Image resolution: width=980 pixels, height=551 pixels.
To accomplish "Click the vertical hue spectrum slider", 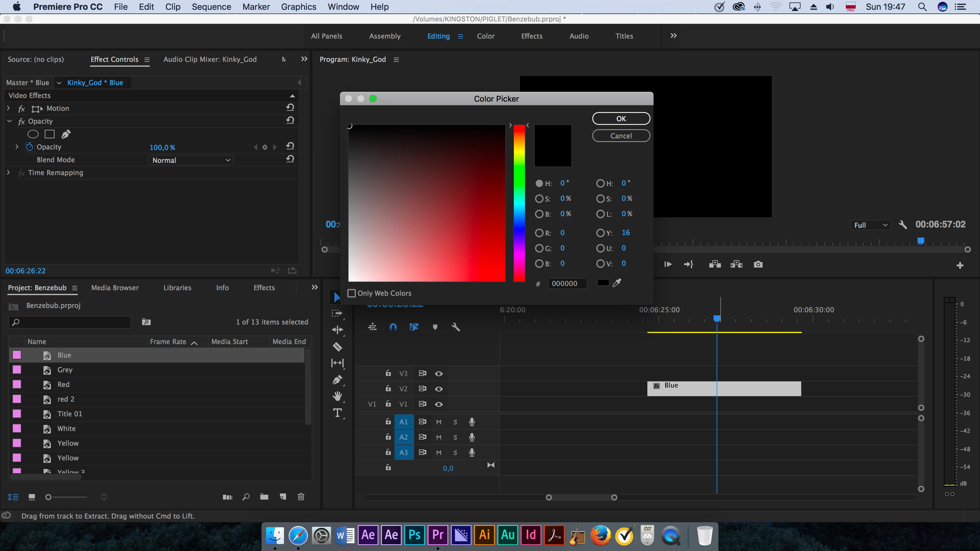I will pos(519,203).
